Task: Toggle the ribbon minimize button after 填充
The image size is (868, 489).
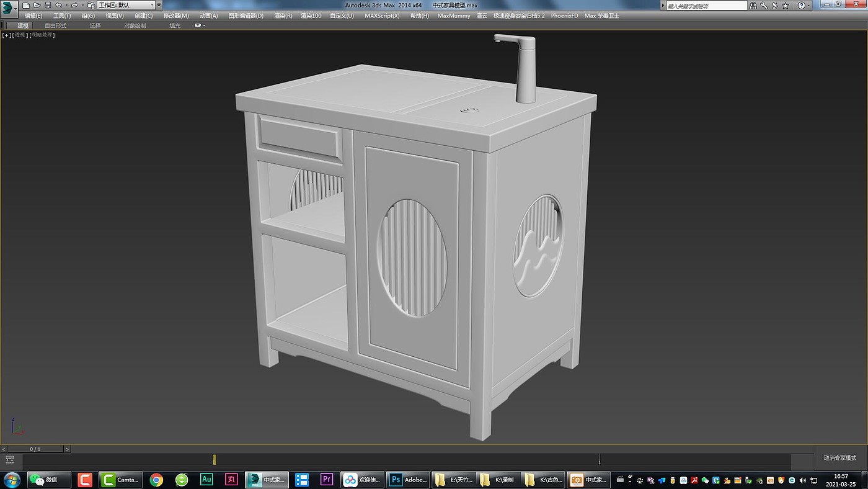Action: click(x=199, y=25)
